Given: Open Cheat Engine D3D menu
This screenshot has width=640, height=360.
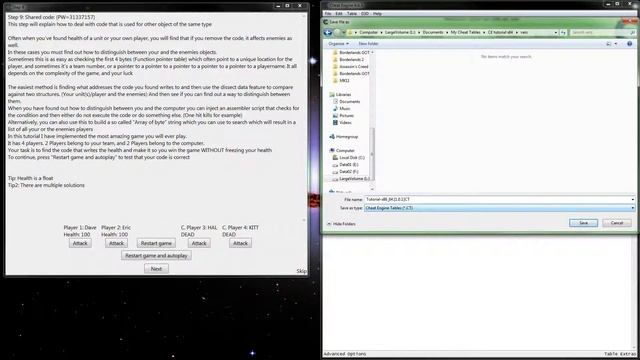Looking at the screenshot, I should [364, 14].
